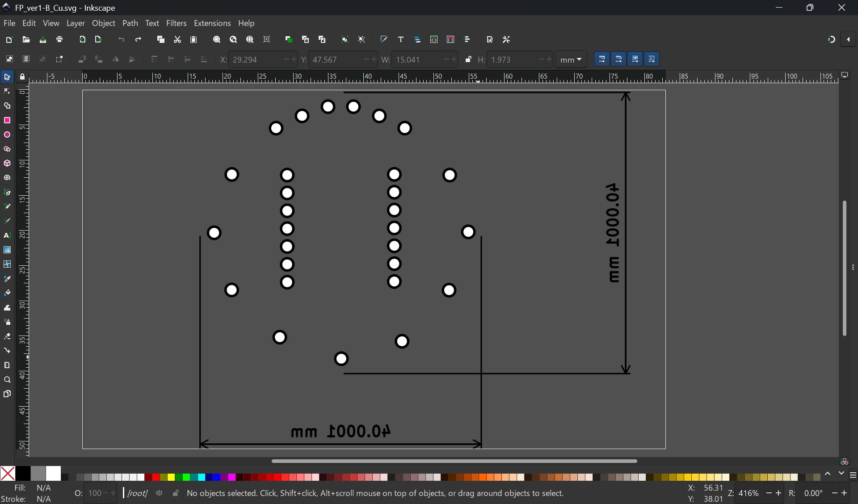858x504 pixels.
Task: Increase the zoom percentage with plus
Action: tap(778, 493)
